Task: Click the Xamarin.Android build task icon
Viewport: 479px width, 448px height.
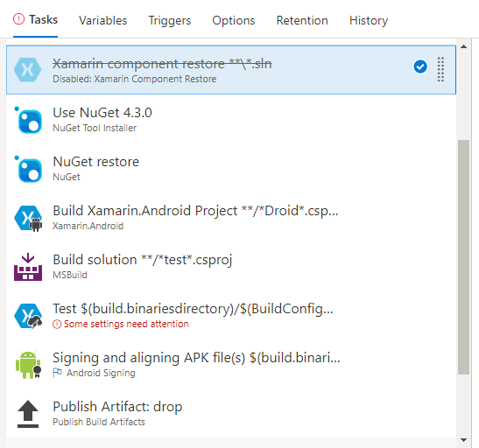Action: [28, 218]
